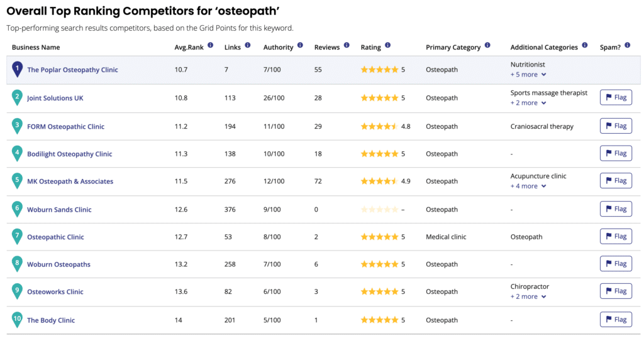Expand +4 more categories for MK Osteopath
The height and width of the screenshot is (341, 644).
[528, 187]
